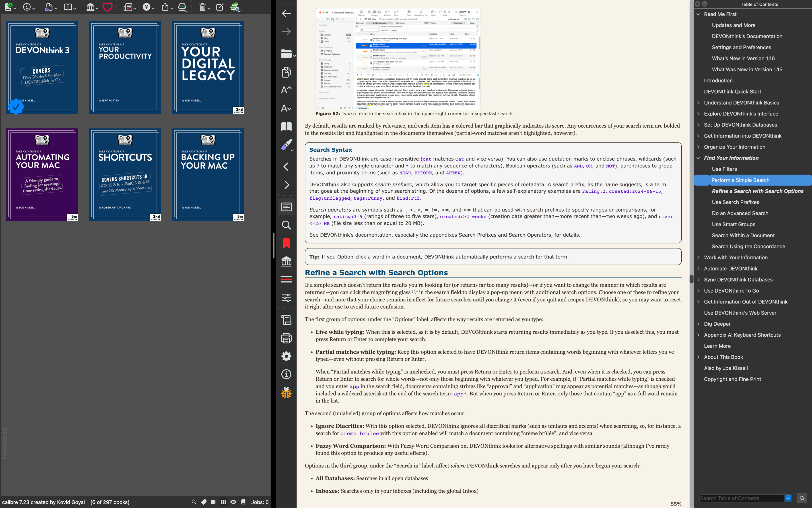Increase font size with A^ icon
This screenshot has width=812, height=508.
point(286,90)
